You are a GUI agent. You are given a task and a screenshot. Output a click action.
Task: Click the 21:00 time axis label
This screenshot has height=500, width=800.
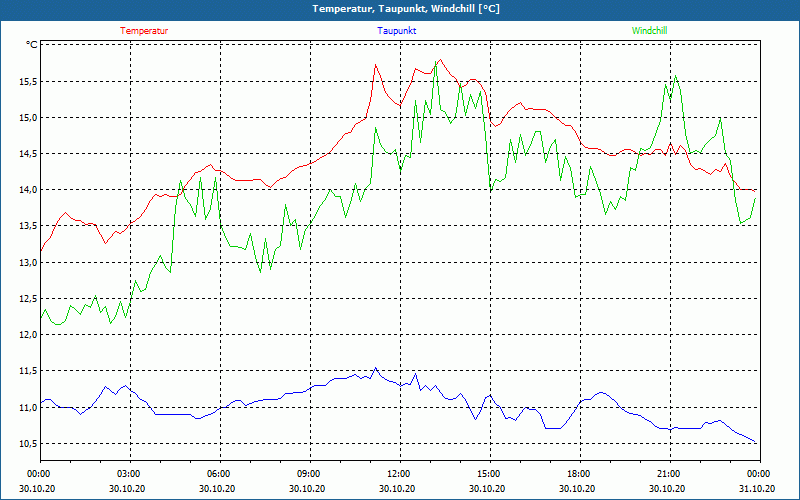[668, 474]
